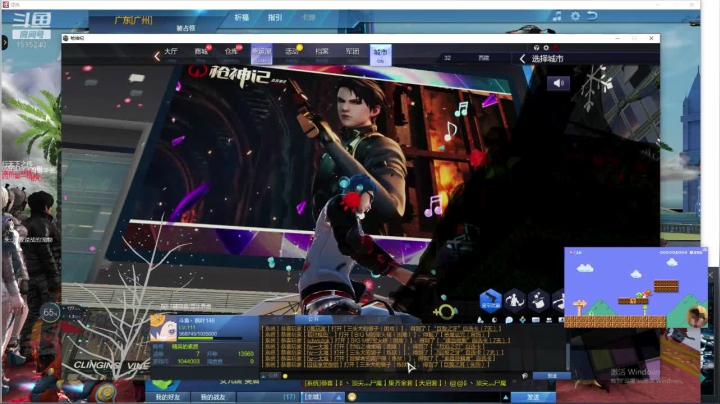
Task: Open the 档案 profile tab
Action: (322, 53)
